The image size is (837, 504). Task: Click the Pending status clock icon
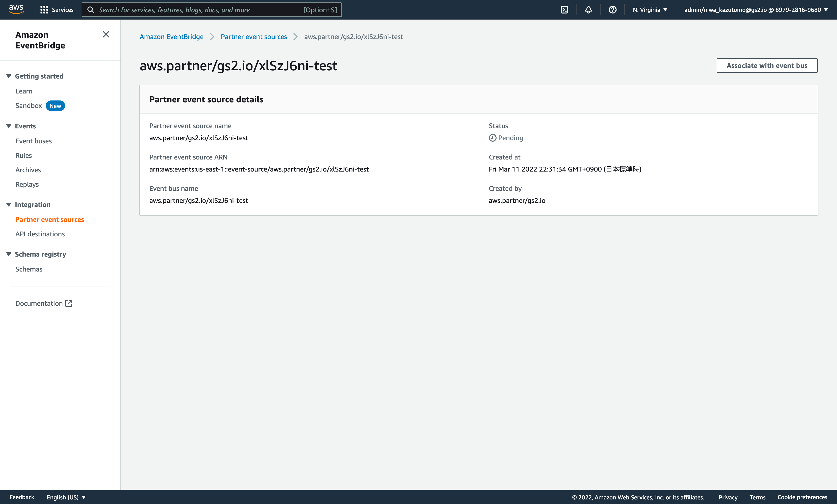click(x=492, y=138)
